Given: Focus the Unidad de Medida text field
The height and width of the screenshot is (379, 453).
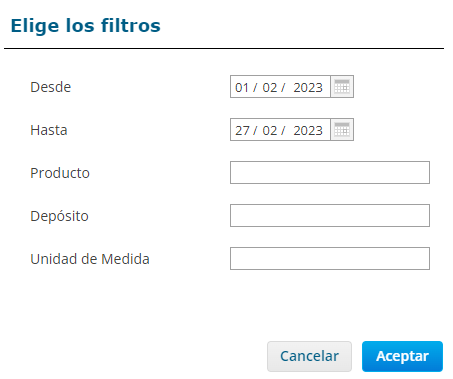Looking at the screenshot, I should pos(330,258).
